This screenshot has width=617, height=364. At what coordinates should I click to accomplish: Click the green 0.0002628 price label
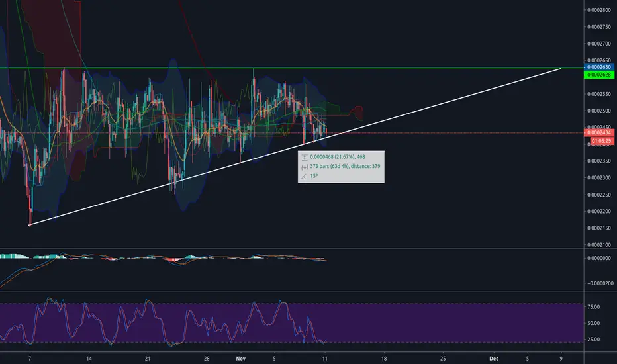click(599, 75)
